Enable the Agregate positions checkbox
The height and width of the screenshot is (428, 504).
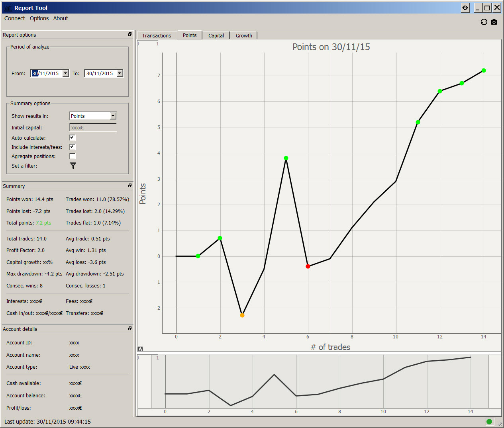click(72, 156)
